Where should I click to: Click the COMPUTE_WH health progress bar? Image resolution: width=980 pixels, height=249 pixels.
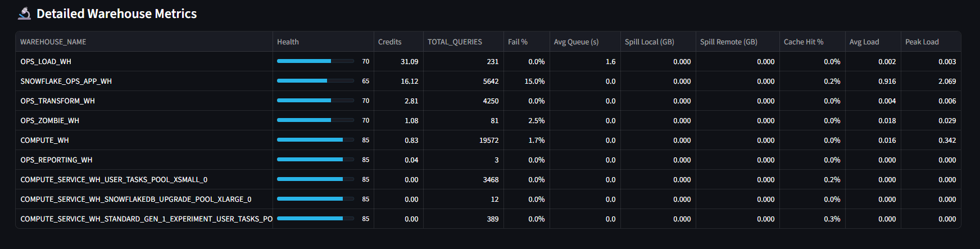pos(315,140)
